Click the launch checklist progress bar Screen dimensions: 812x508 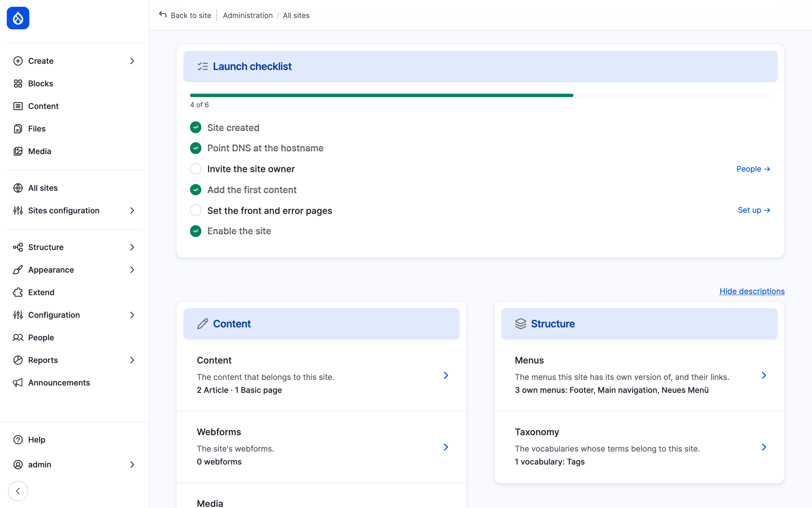click(480, 95)
